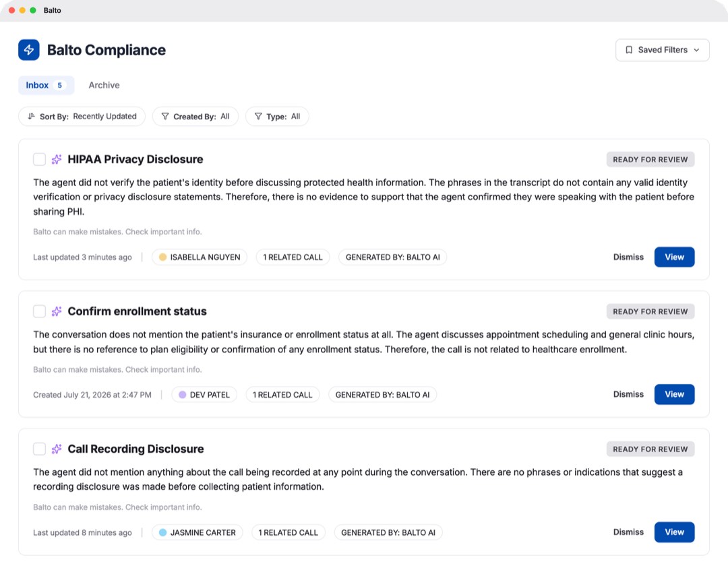Viewport: 728px width, 572px height.
Task: Click 'Last updated 3 minutes ago' text
Action: (82, 257)
